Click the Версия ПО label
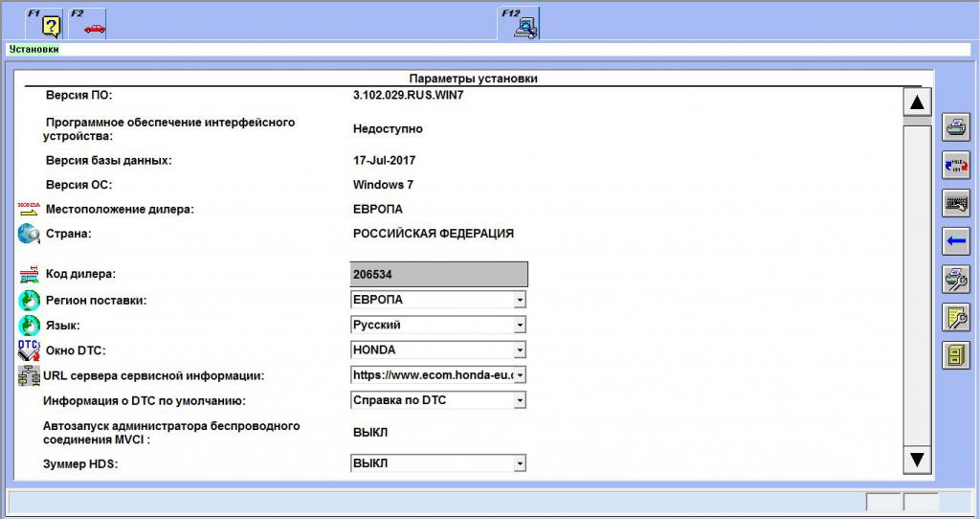 78,95
